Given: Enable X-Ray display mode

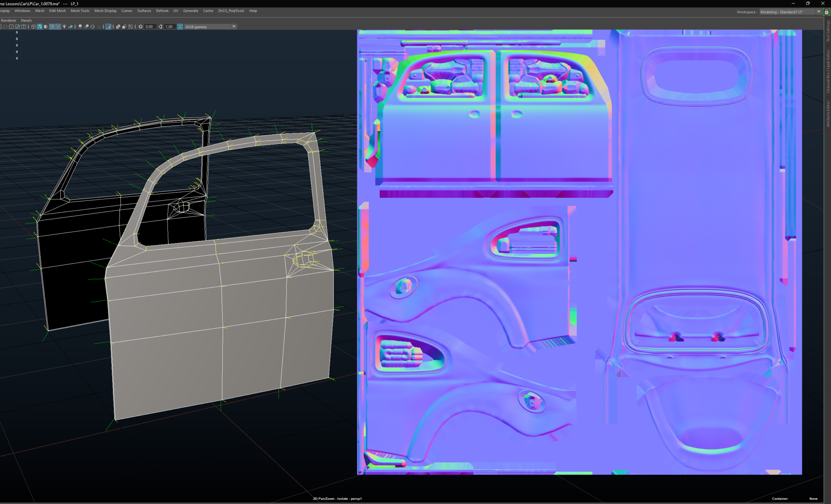Looking at the screenshot, I should 118,27.
